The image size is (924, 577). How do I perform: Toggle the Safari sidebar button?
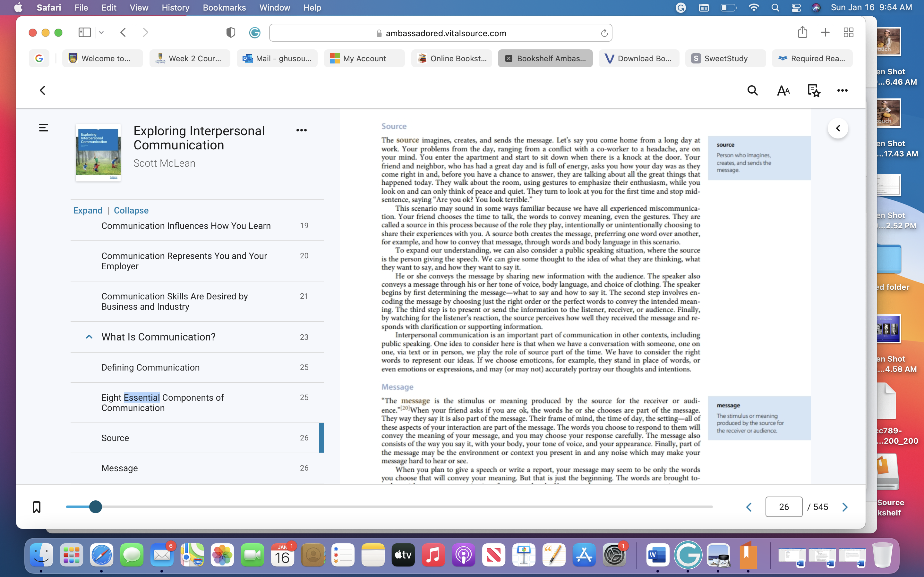84,33
